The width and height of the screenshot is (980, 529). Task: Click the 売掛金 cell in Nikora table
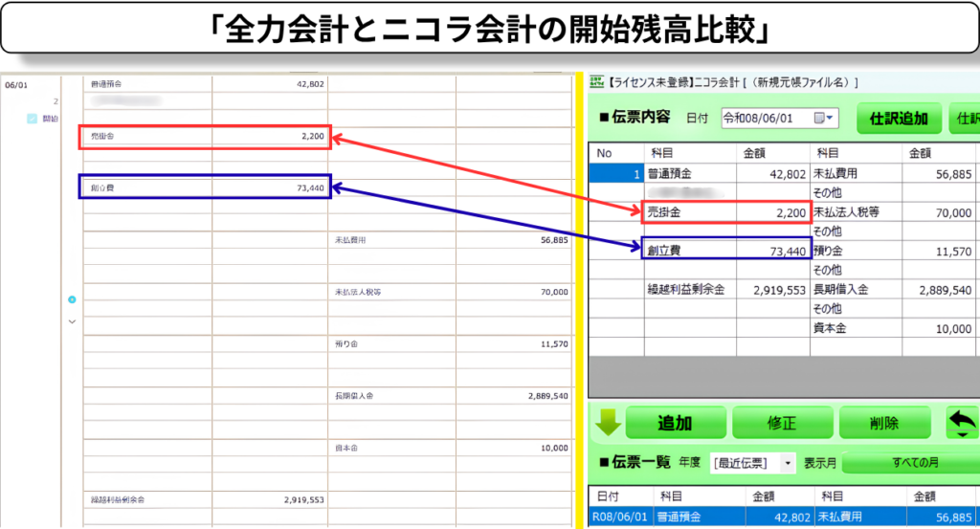point(690,212)
